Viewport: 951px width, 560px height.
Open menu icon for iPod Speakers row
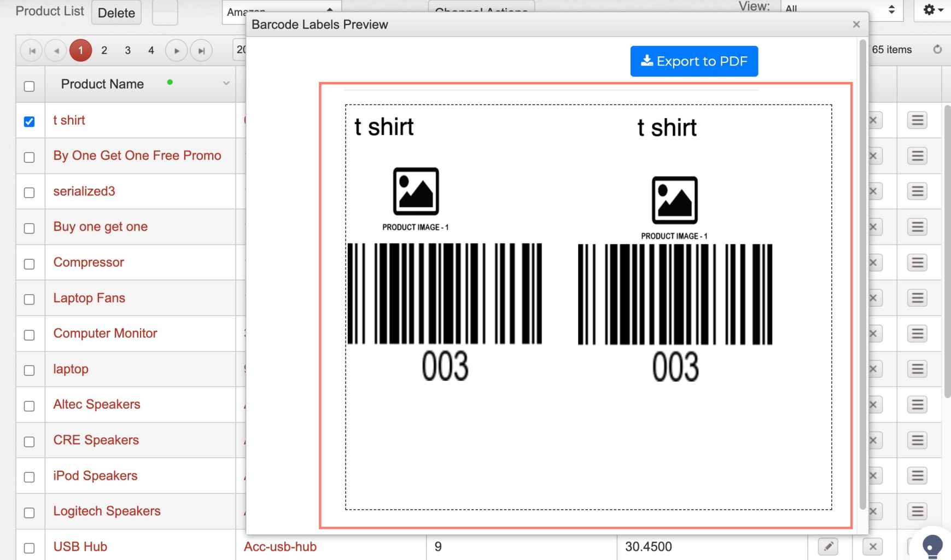[917, 475]
